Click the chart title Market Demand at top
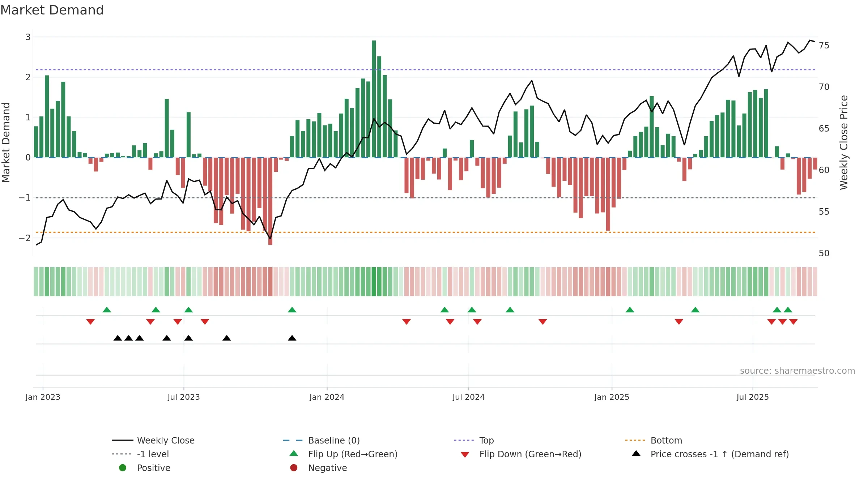Image resolution: width=868 pixels, height=488 pixels. (52, 10)
